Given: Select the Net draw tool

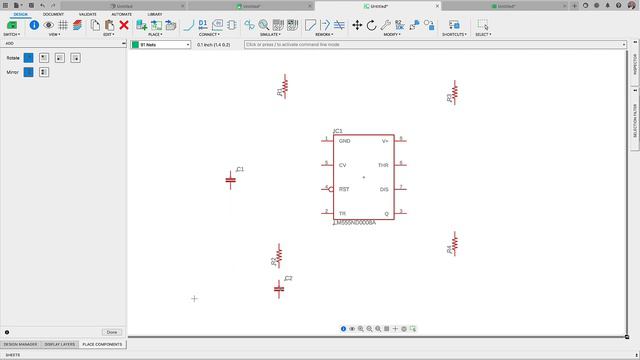Looking at the screenshot, I should [x=189, y=25].
